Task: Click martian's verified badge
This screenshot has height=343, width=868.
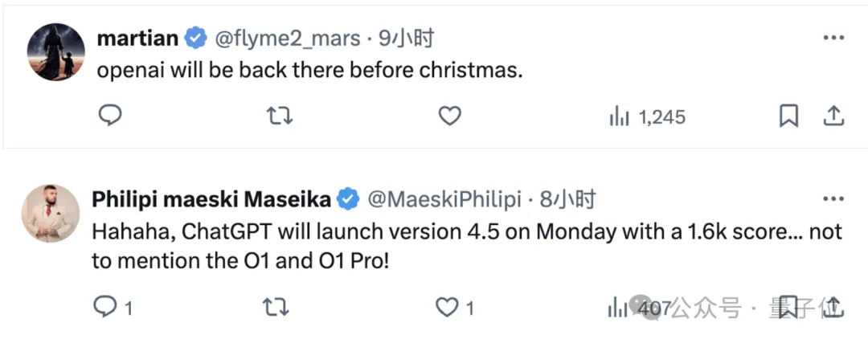Action: coord(195,38)
